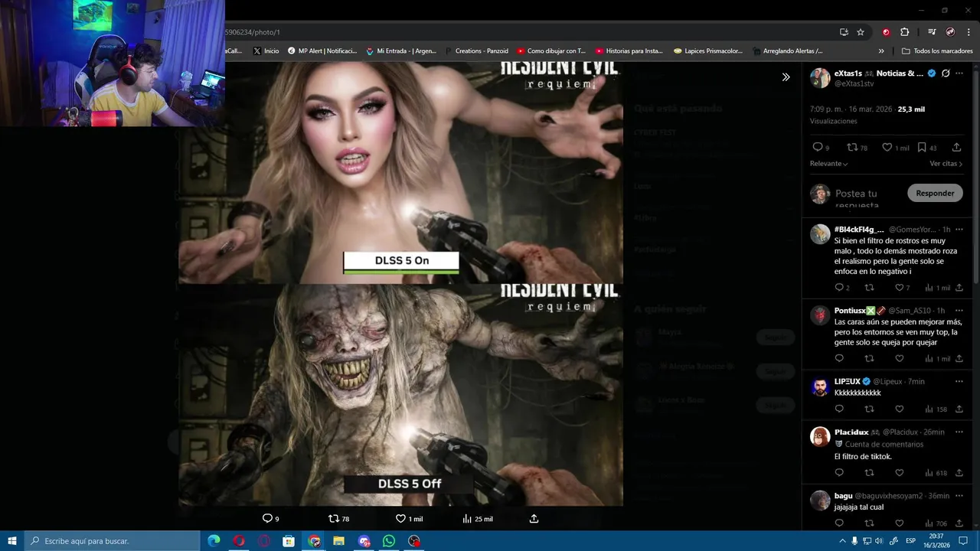This screenshot has height=551, width=980.
Task: Open Ver citas link
Action: click(946, 164)
